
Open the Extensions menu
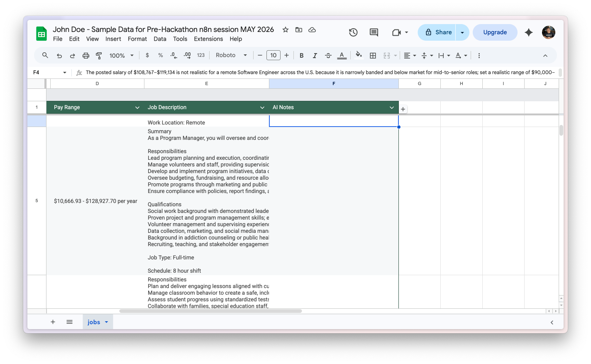[x=208, y=39]
